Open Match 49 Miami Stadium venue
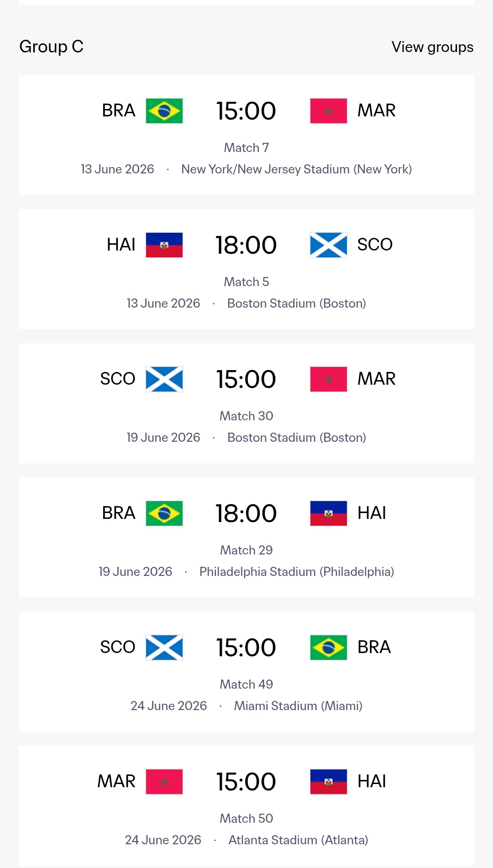Screen dimensions: 493x868 (x=298, y=706)
